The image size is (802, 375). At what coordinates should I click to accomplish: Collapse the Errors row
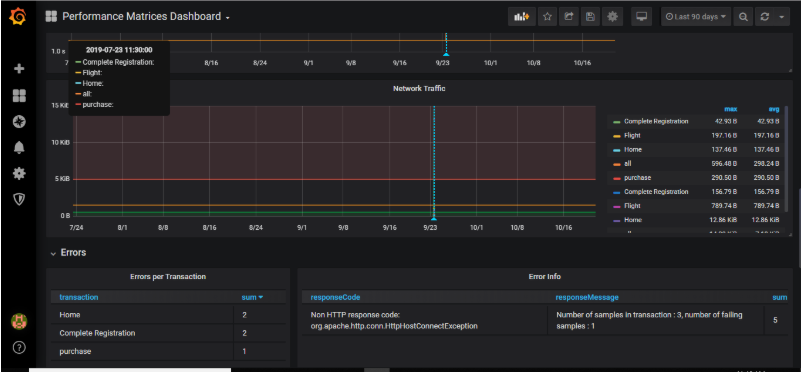[x=68, y=253]
